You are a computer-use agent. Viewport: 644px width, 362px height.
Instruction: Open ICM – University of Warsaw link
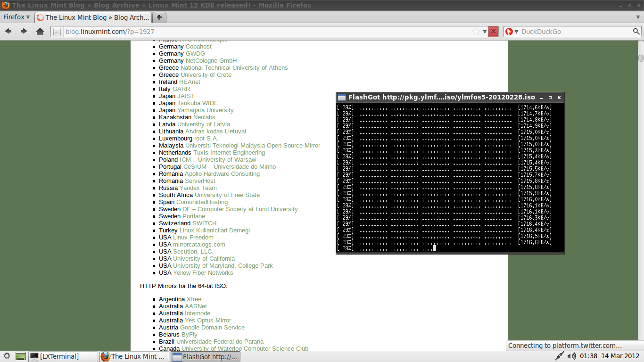pyautogui.click(x=218, y=159)
